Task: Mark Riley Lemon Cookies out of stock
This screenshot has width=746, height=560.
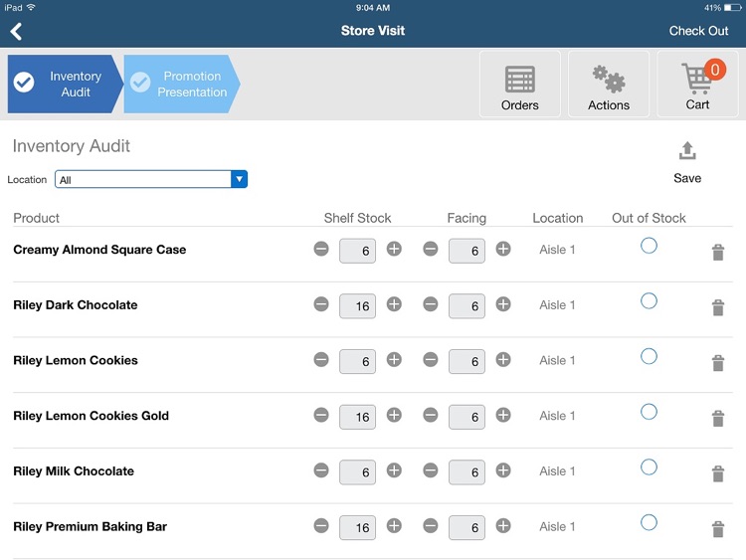Action: [649, 356]
